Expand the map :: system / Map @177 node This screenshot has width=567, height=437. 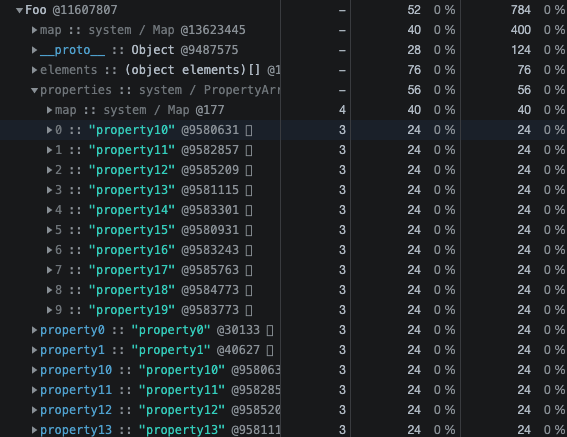[49, 110]
